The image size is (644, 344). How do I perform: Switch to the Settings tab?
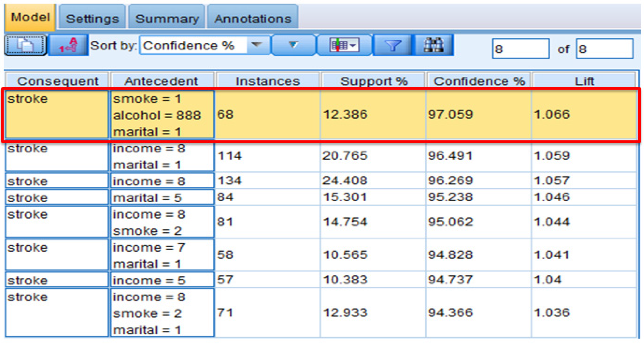click(x=92, y=19)
